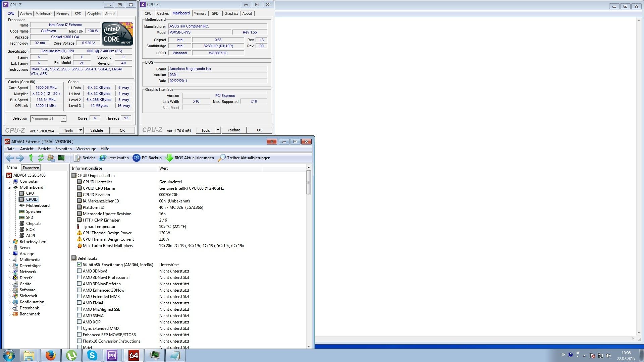Expand the Multimedia tree node
Screen dimensions: 644x362
pyautogui.click(x=9, y=260)
